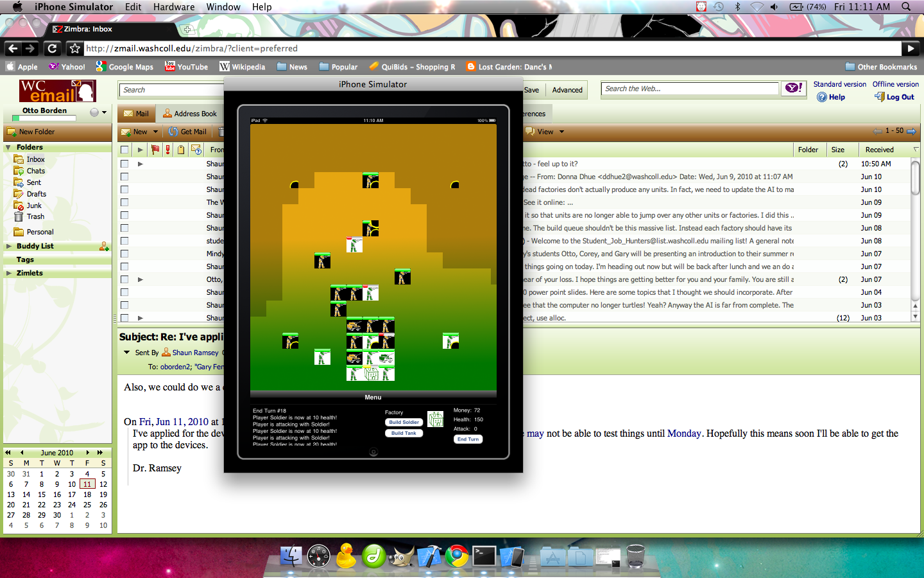Collapse the Folders section
The image size is (924, 578).
click(8, 147)
